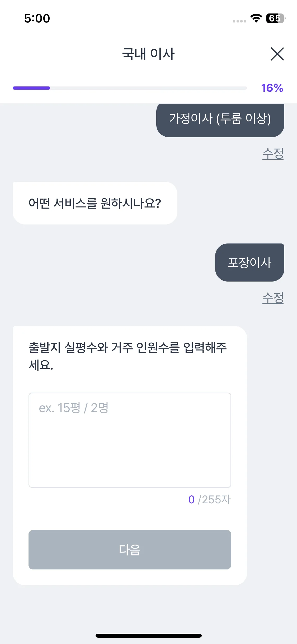Select the 포장이사 answer bubble
The height and width of the screenshot is (644, 297).
(249, 263)
